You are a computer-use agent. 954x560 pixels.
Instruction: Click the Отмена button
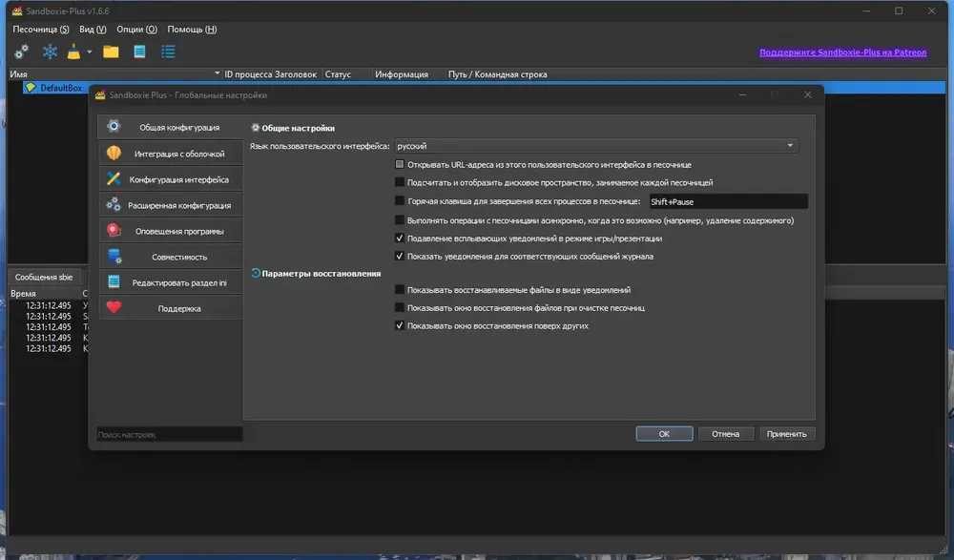coord(725,433)
